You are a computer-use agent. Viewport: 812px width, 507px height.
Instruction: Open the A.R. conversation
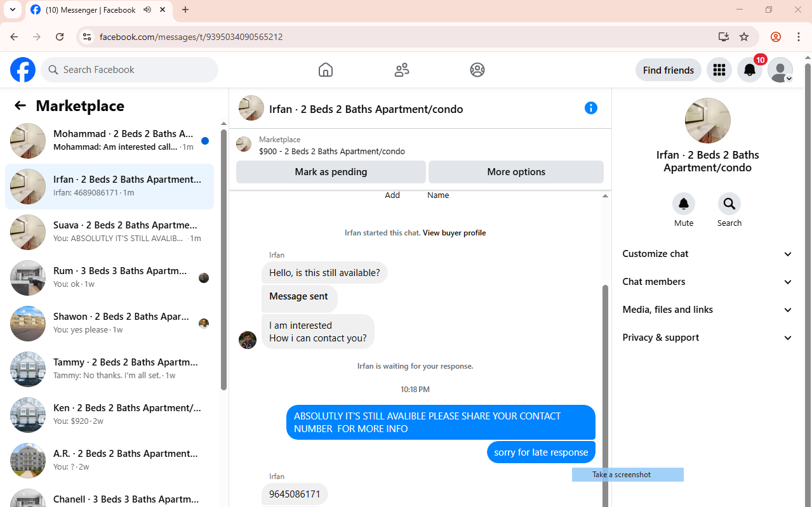click(x=109, y=461)
